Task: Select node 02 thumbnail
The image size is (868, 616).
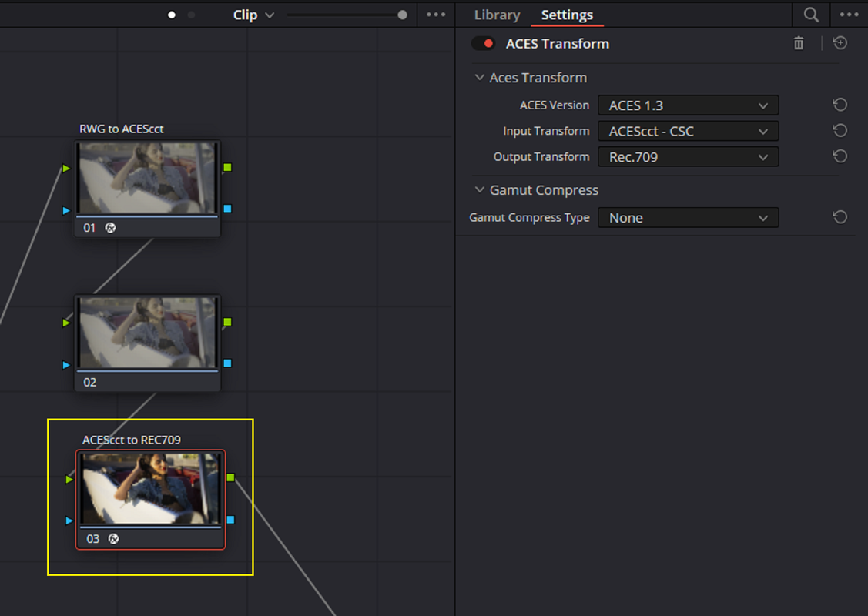Action: tap(147, 333)
